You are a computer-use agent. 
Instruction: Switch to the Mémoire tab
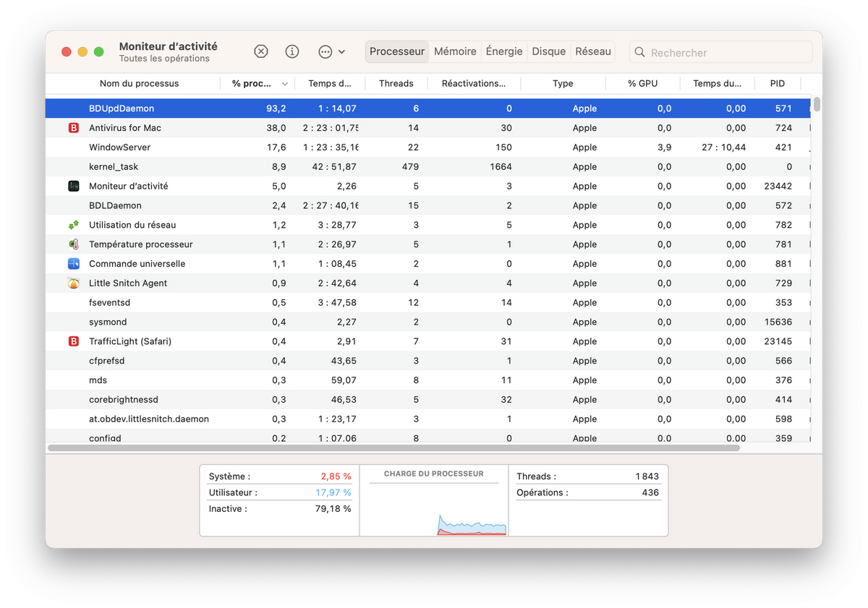[455, 51]
